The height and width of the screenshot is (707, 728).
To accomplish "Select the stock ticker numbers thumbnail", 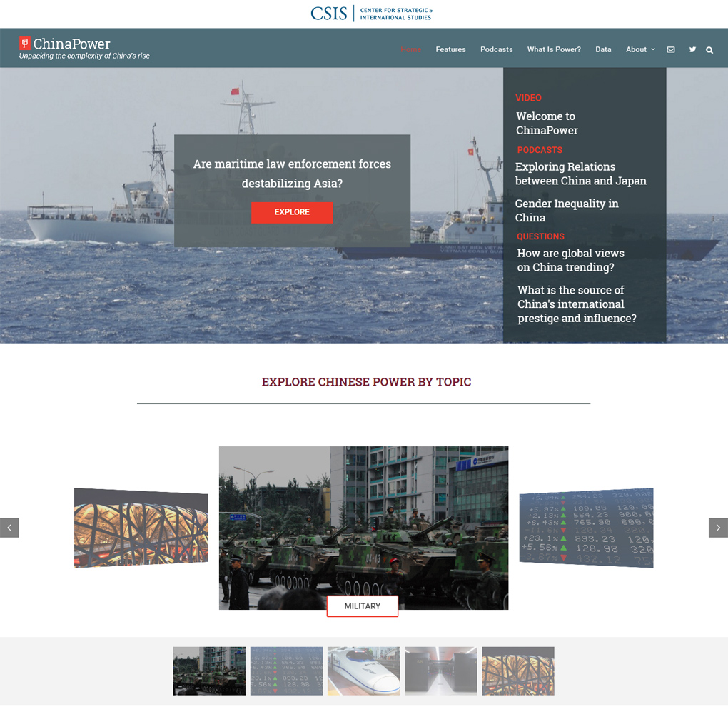I will click(x=286, y=671).
